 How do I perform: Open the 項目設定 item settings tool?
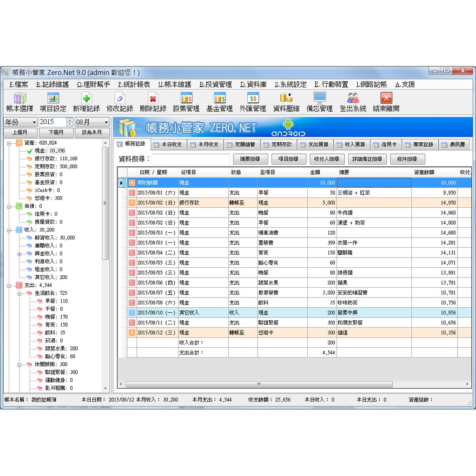(x=53, y=102)
